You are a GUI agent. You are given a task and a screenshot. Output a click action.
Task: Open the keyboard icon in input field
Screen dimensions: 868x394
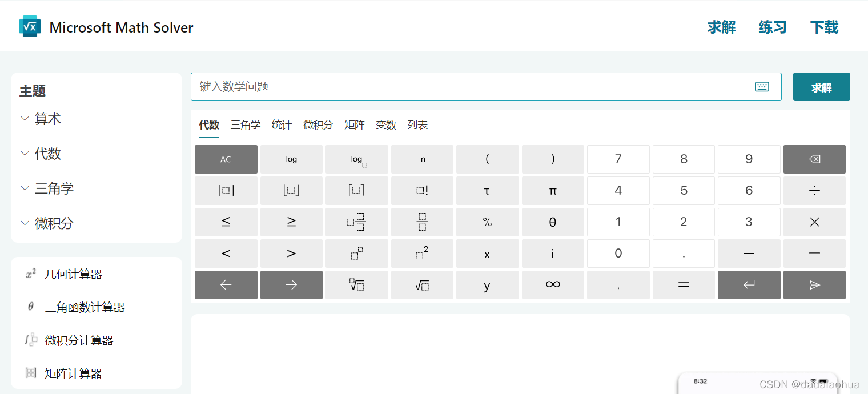(x=762, y=87)
